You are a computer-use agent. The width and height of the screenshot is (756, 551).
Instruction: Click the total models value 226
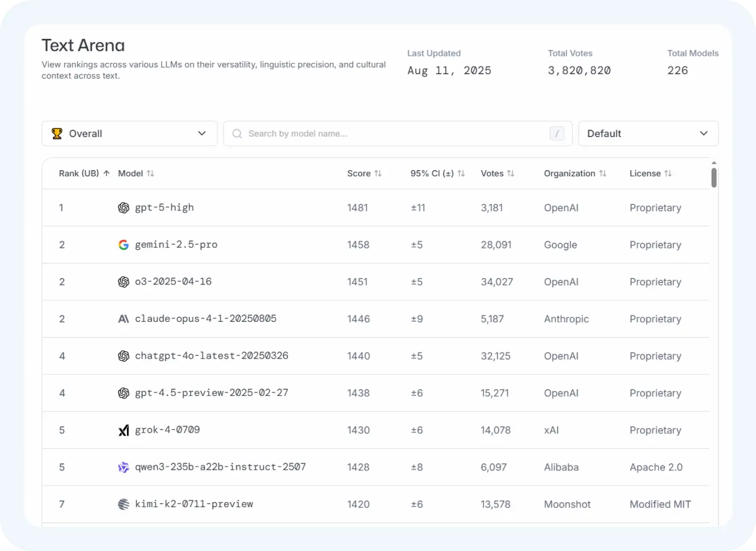point(677,71)
